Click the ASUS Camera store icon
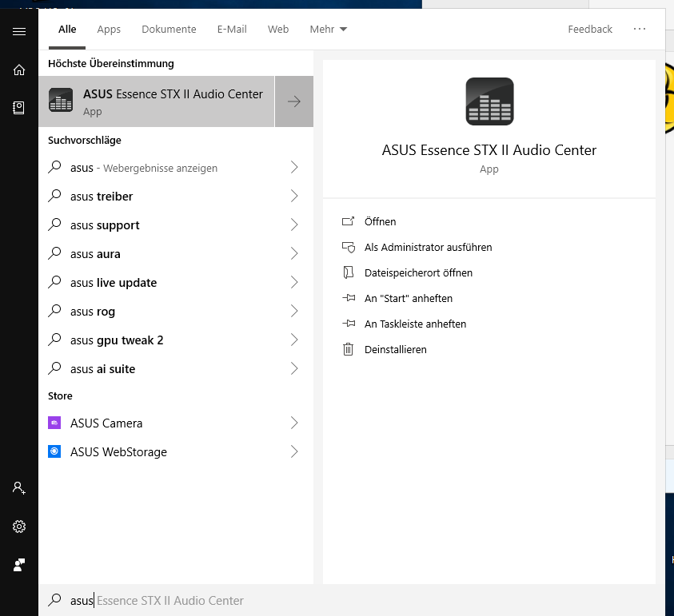This screenshot has height=616, width=674. pyautogui.click(x=54, y=423)
